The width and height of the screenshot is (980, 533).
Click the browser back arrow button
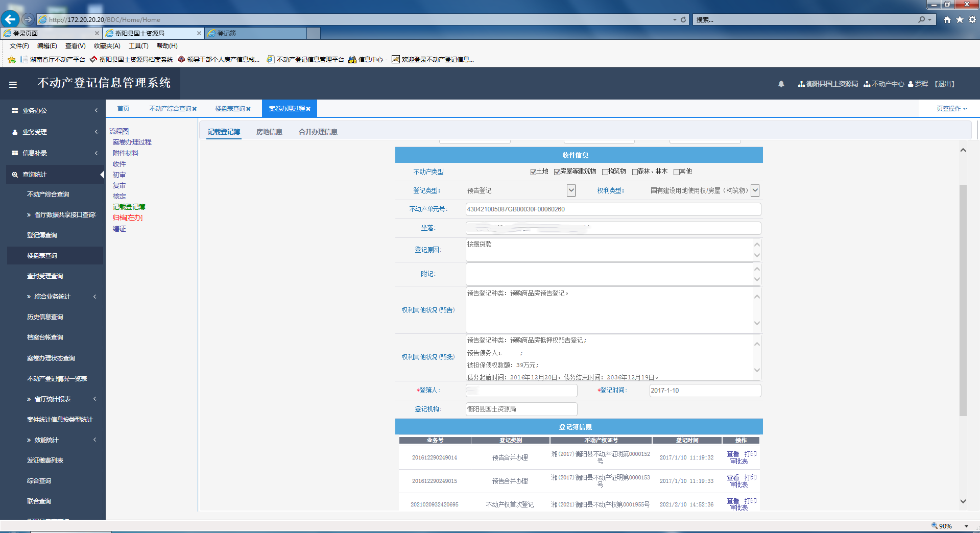[10, 19]
